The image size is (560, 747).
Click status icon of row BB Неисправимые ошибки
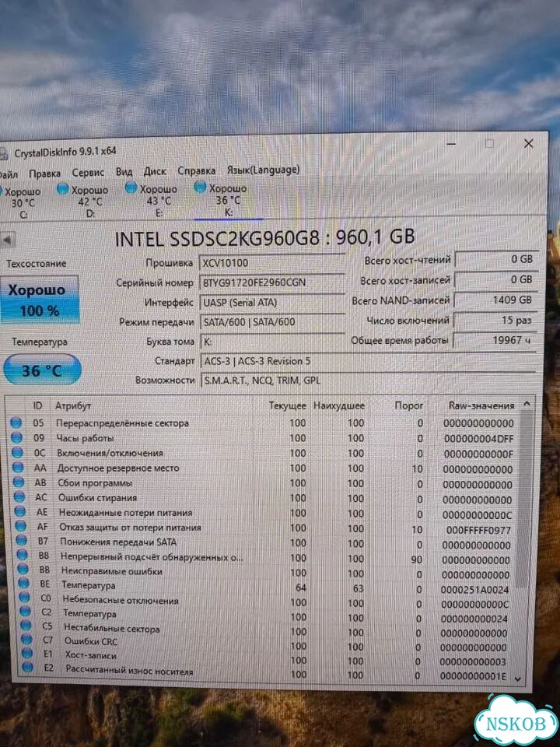(23, 568)
